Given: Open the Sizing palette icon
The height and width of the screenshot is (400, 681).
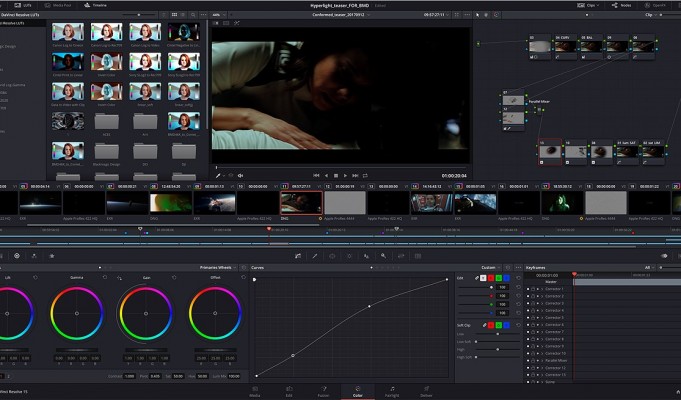Looking at the screenshot, I should click(x=401, y=256).
